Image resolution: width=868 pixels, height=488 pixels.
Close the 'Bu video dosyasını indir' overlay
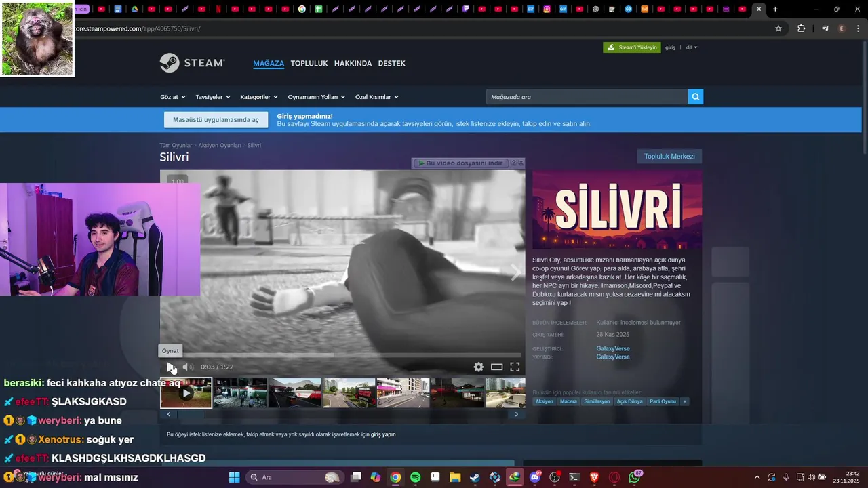tap(521, 163)
